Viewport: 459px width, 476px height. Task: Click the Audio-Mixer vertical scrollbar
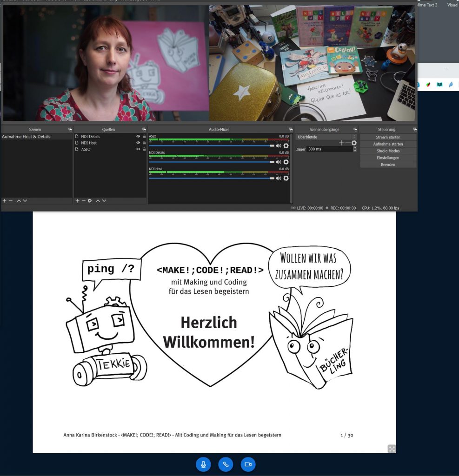[291, 168]
